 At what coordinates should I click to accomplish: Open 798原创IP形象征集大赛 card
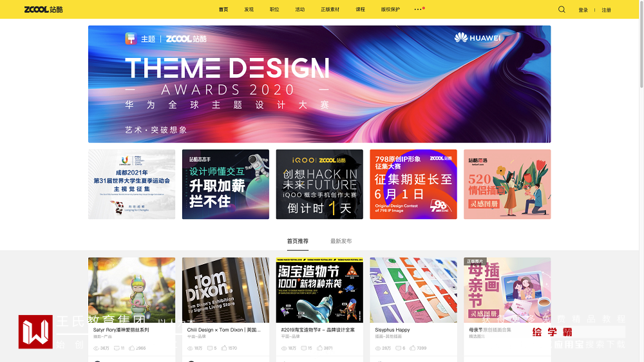pos(413,184)
